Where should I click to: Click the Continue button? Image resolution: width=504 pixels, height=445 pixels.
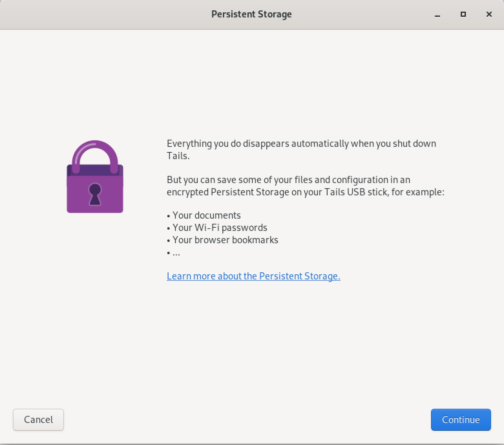coord(461,420)
